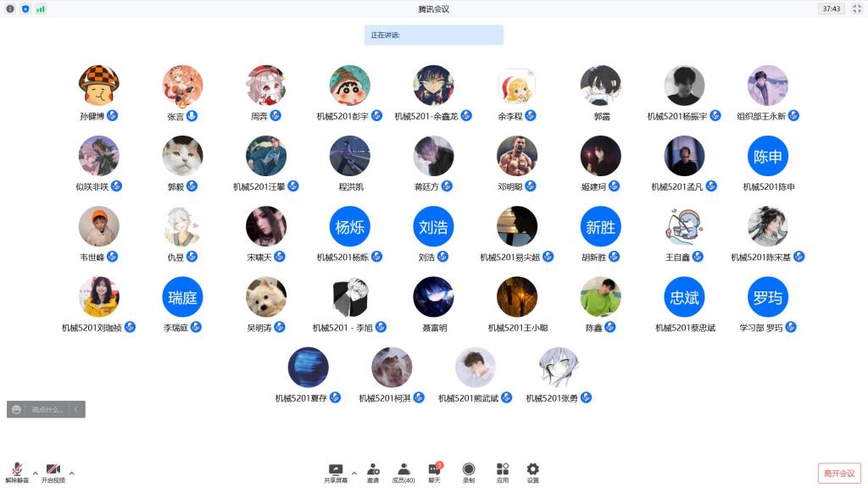Select participant 孙健博's avatar
This screenshot has width=868, height=488.
[x=98, y=86]
